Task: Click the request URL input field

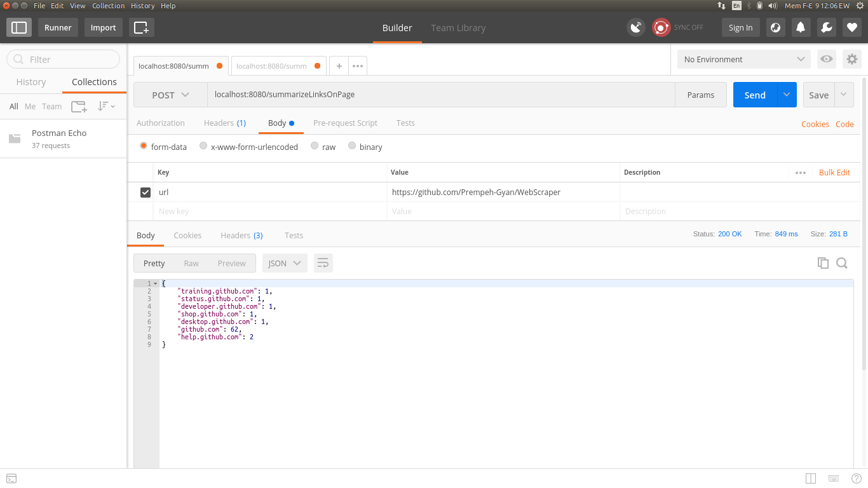Action: (x=441, y=95)
